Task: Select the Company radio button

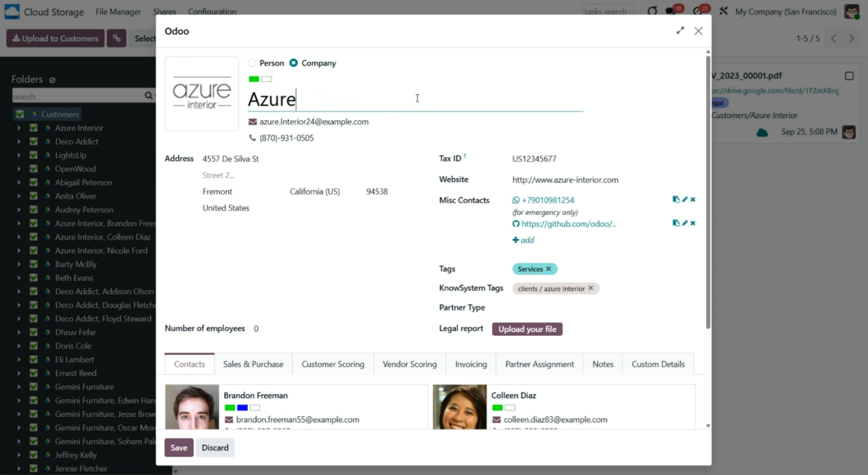Action: point(293,63)
